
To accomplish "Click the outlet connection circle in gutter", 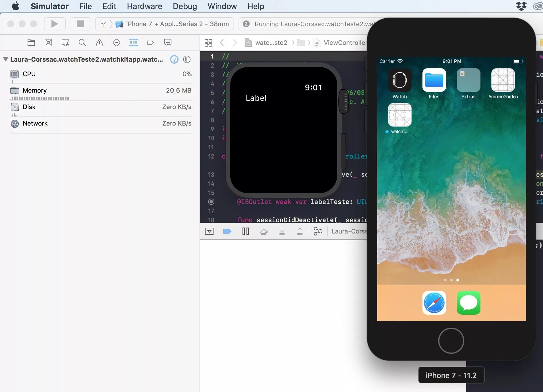I will point(211,202).
